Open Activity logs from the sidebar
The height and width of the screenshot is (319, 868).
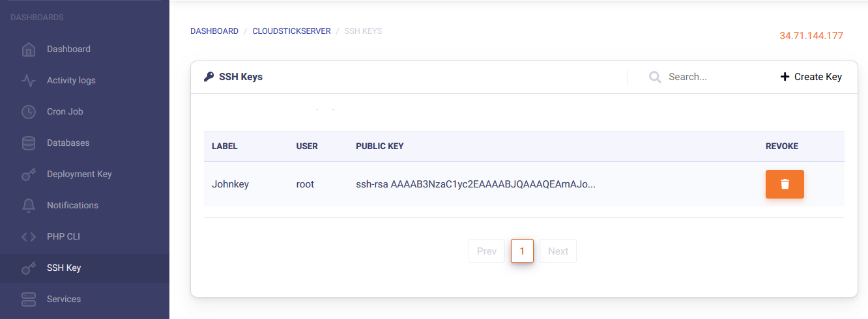71,81
